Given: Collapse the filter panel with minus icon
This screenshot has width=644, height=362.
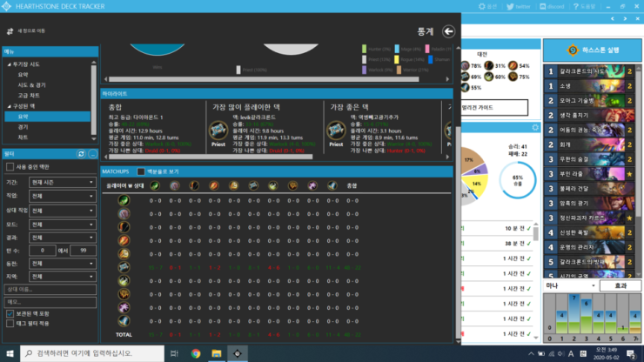Looking at the screenshot, I should 93,154.
